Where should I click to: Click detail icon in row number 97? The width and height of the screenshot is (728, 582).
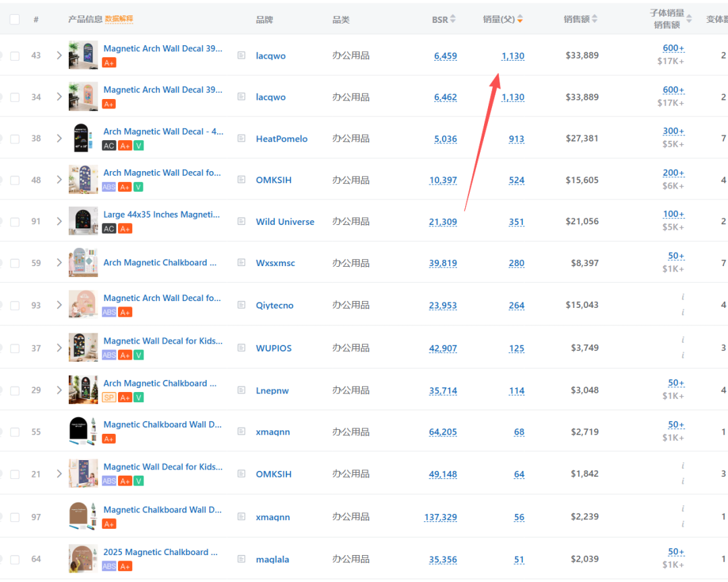click(x=241, y=516)
